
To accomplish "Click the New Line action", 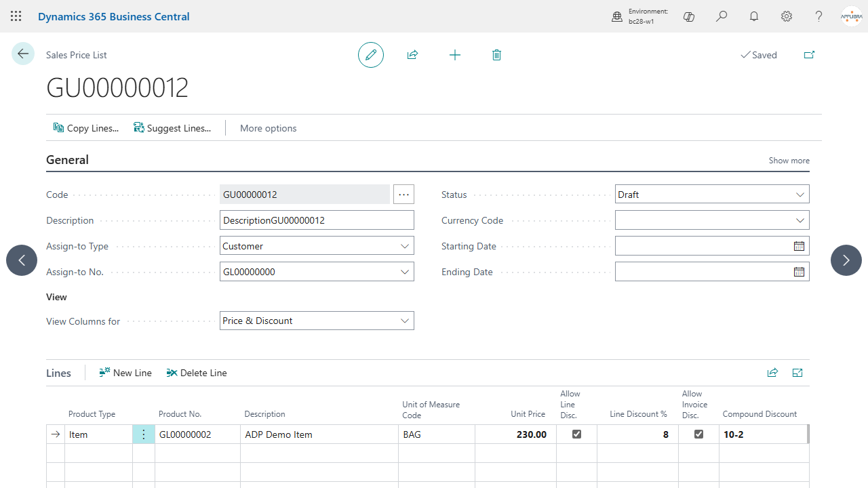I will click(125, 373).
